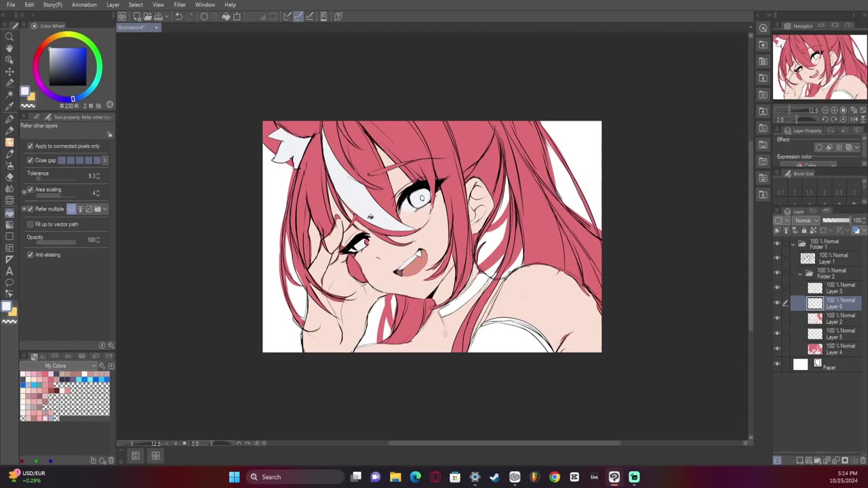868x488 pixels.
Task: Expand Area scaling extra options plus
Action: (x=24, y=192)
